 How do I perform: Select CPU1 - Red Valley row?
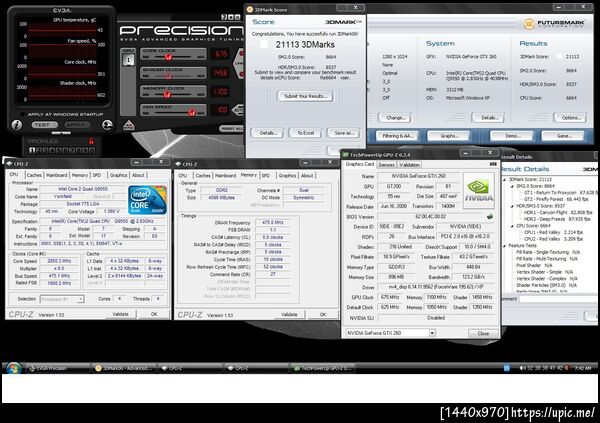tap(553, 232)
